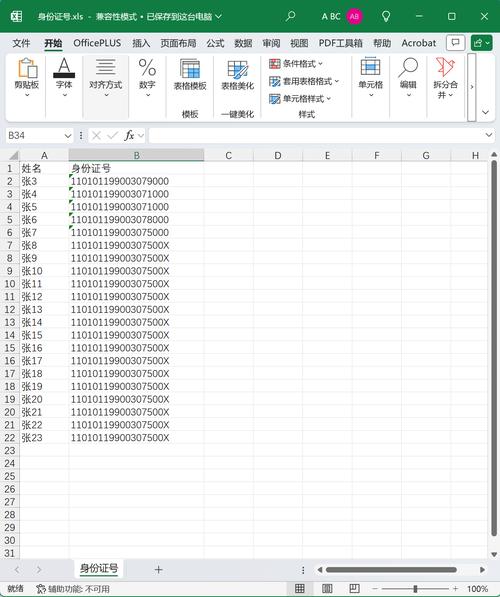Open the OfficePLUS tab

pos(97,43)
